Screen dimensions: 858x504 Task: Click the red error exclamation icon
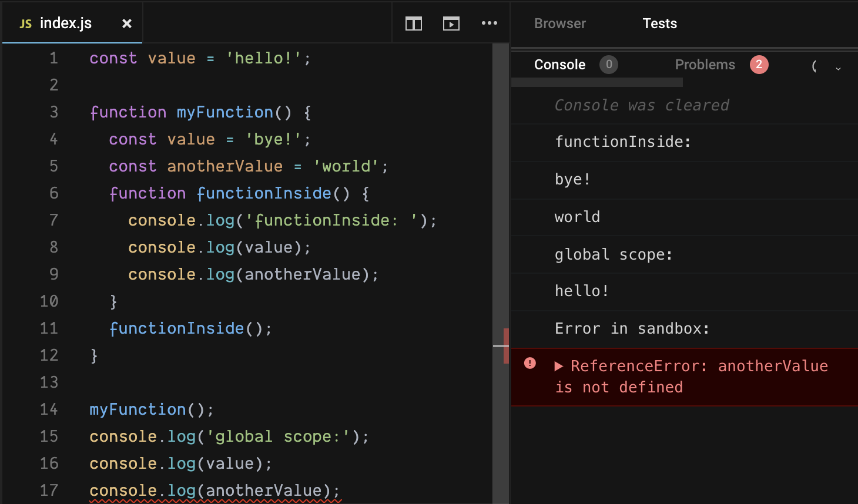pos(530,363)
